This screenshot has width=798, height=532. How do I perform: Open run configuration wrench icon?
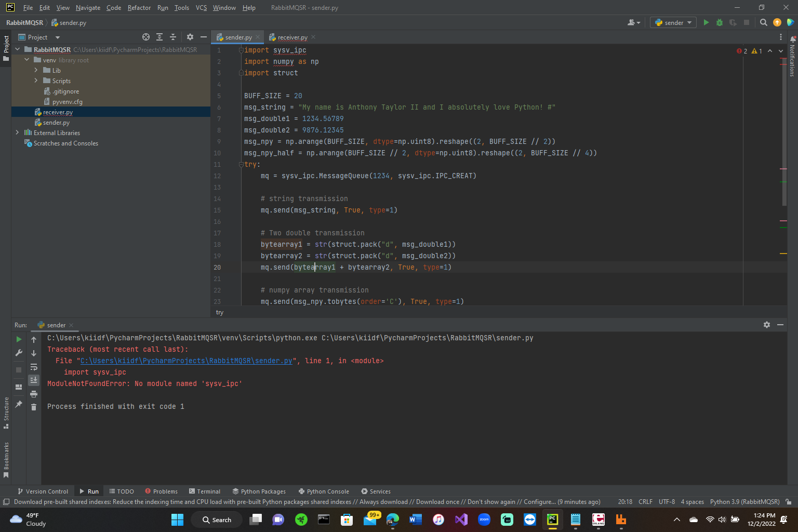coord(19,353)
